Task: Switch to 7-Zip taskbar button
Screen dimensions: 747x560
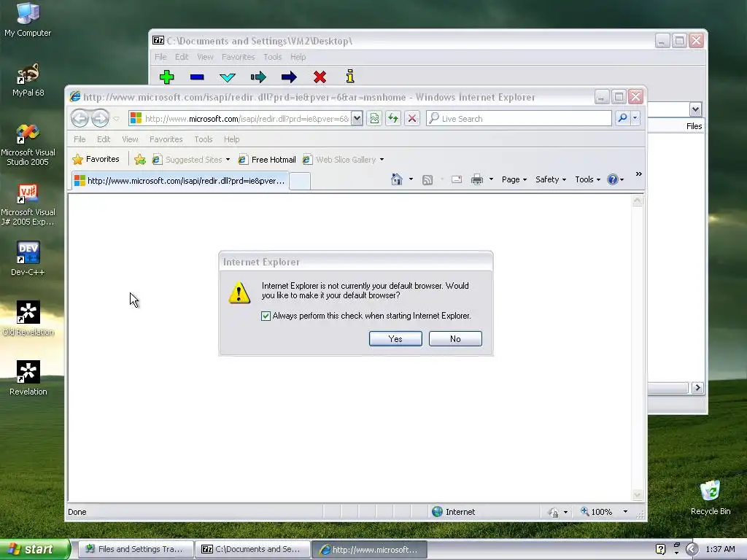Action: (252, 549)
